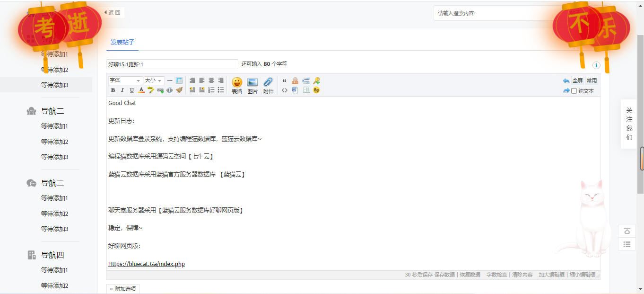Viewport: 644px width, 294px height.
Task: Center-align the text
Action: point(211,80)
